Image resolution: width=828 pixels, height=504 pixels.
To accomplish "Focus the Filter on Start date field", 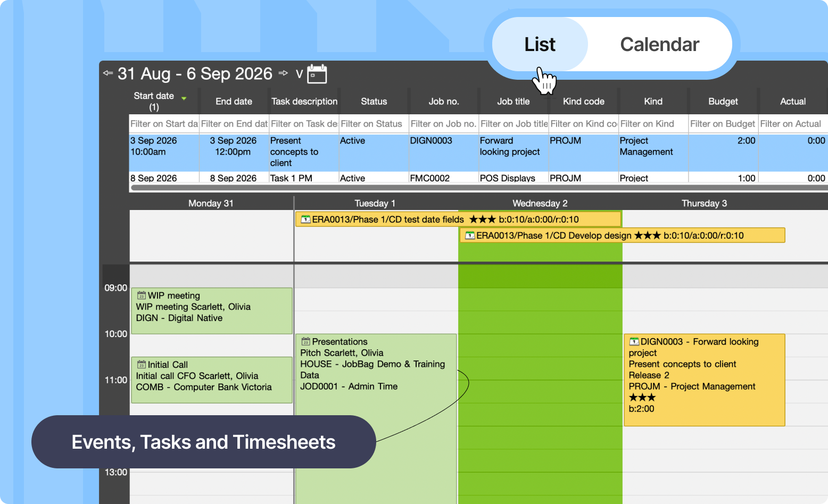I will click(164, 124).
